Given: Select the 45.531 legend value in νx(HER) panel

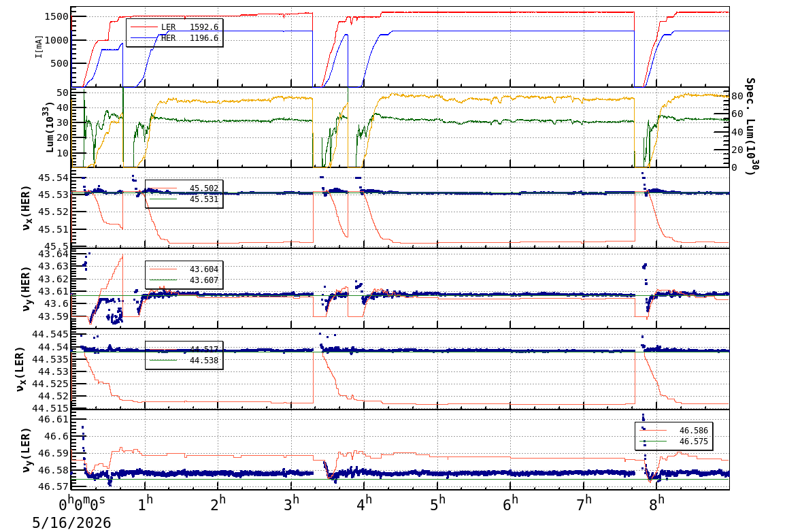Looking at the screenshot, I should (x=204, y=199).
